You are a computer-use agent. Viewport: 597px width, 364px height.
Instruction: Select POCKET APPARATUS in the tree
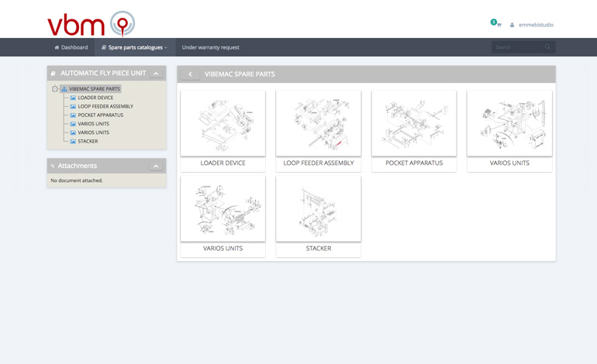(x=101, y=115)
